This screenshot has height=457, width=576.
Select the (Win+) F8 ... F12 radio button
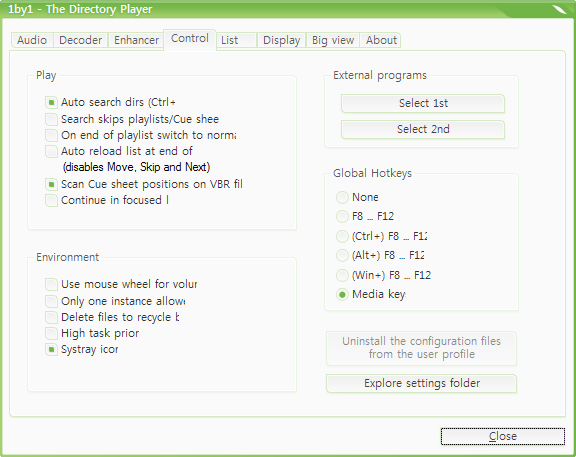pos(342,275)
